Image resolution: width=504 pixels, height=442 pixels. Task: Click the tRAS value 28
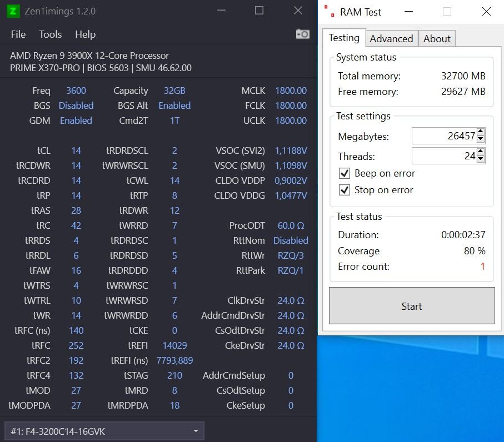76,210
